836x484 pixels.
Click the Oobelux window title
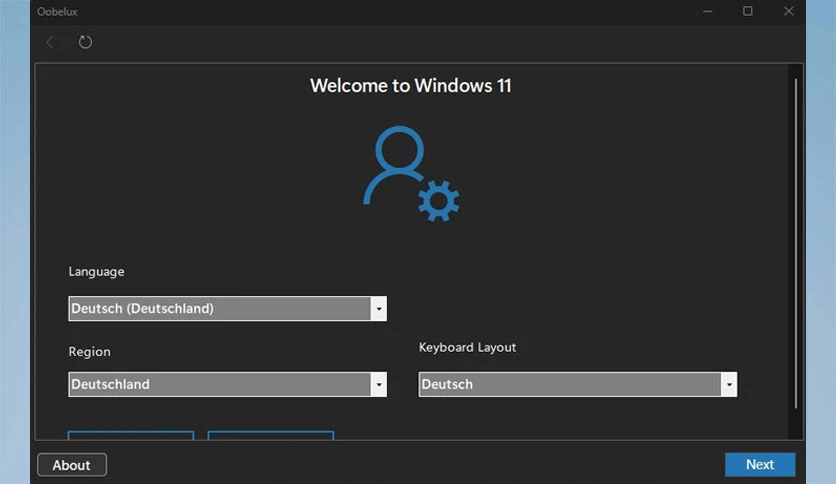pyautogui.click(x=57, y=12)
